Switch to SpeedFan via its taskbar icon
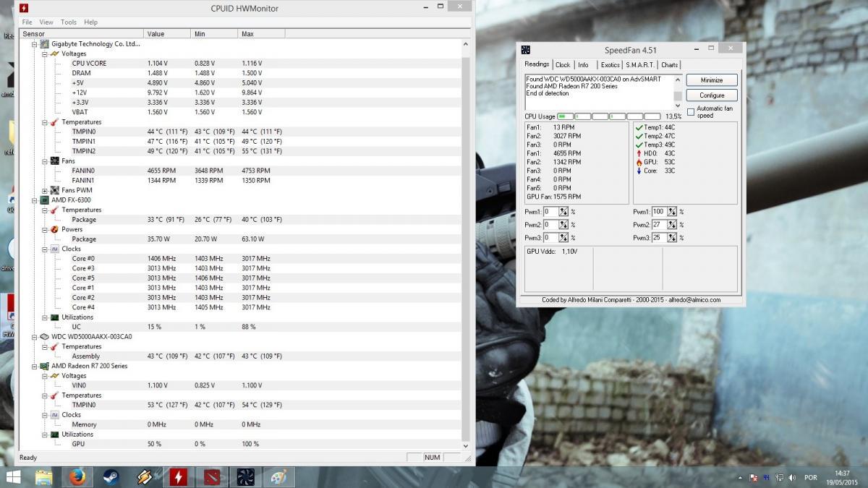868x488 pixels. pyautogui.click(x=245, y=477)
